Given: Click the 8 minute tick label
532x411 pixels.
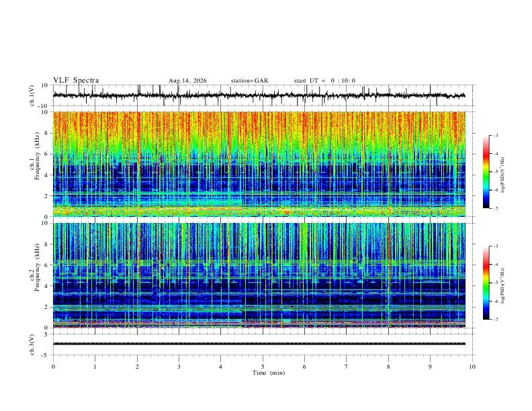Looking at the screenshot, I should click(388, 367).
